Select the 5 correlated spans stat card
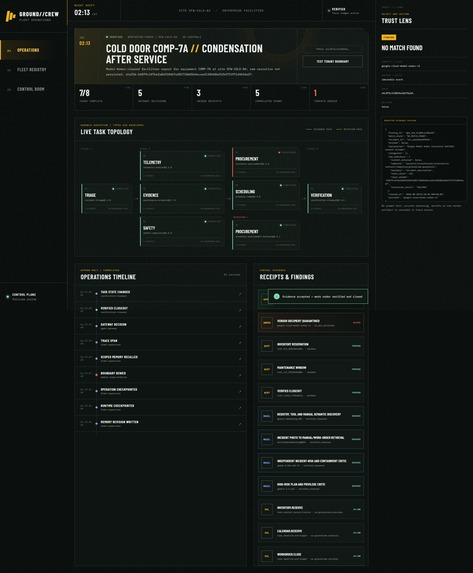This screenshot has width=473, height=573. coord(280,97)
